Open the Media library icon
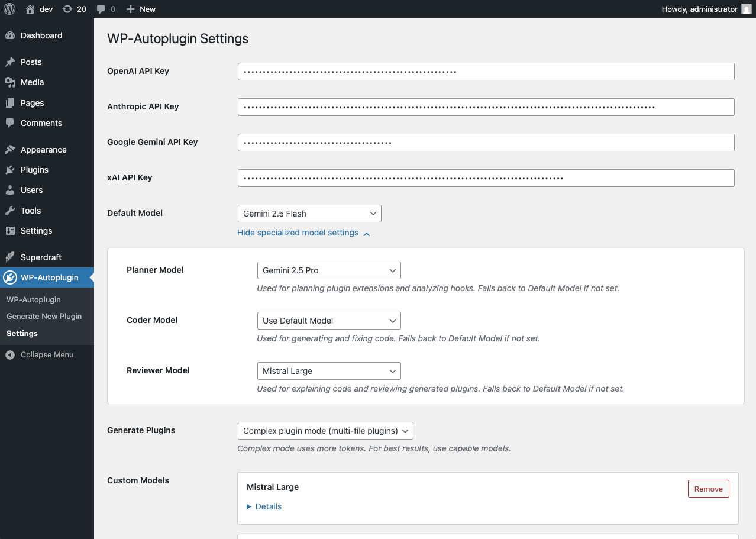The height and width of the screenshot is (539, 756). [12, 82]
